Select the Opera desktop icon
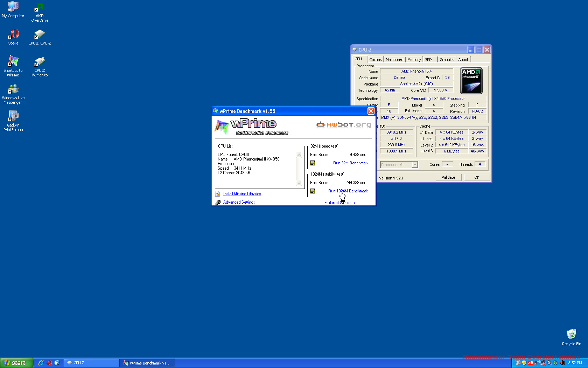This screenshot has height=368, width=588. [x=13, y=37]
